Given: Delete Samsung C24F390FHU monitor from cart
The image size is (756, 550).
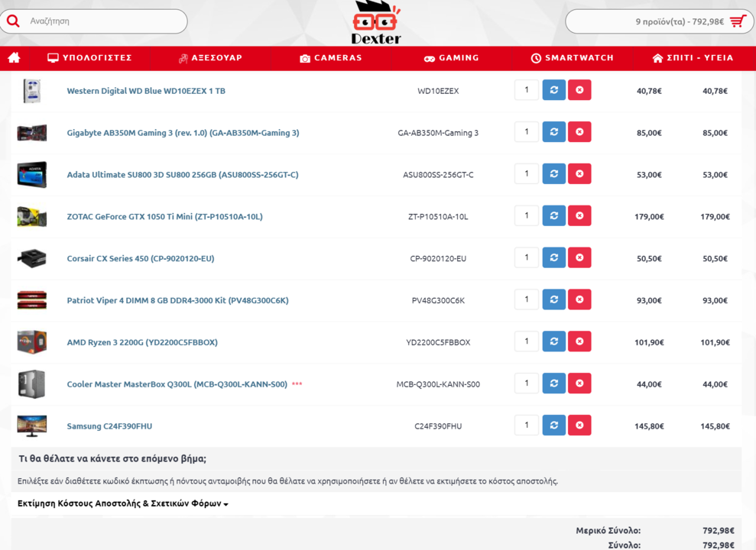Looking at the screenshot, I should (x=579, y=425).
